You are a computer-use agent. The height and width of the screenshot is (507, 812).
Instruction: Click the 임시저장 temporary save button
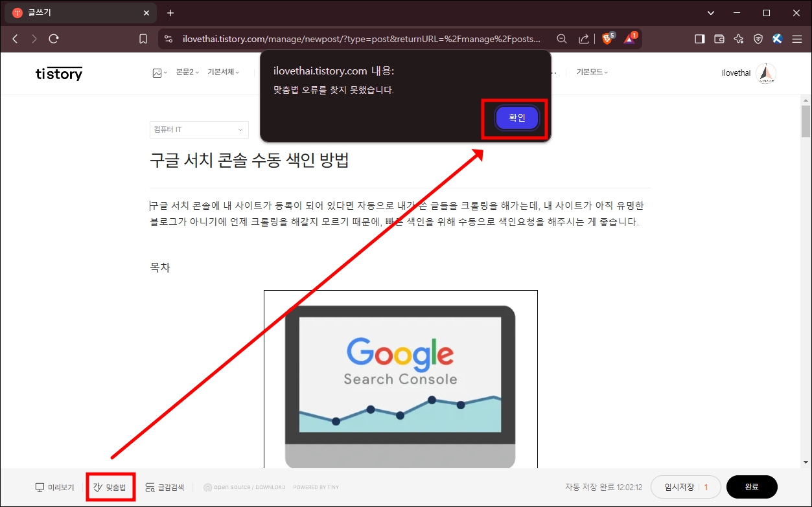point(686,487)
